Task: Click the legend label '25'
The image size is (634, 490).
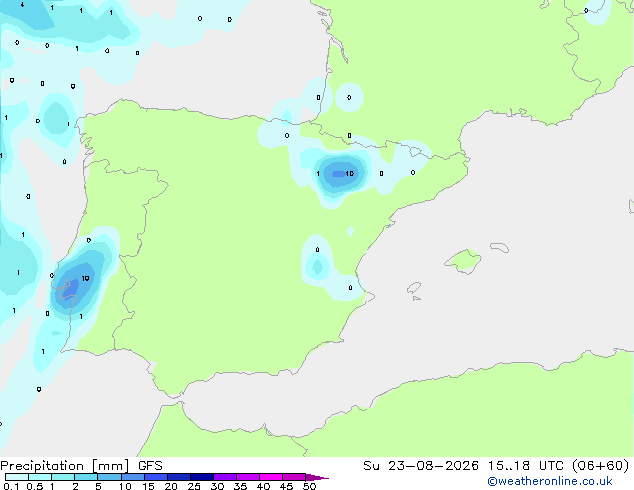Action: 194,486
